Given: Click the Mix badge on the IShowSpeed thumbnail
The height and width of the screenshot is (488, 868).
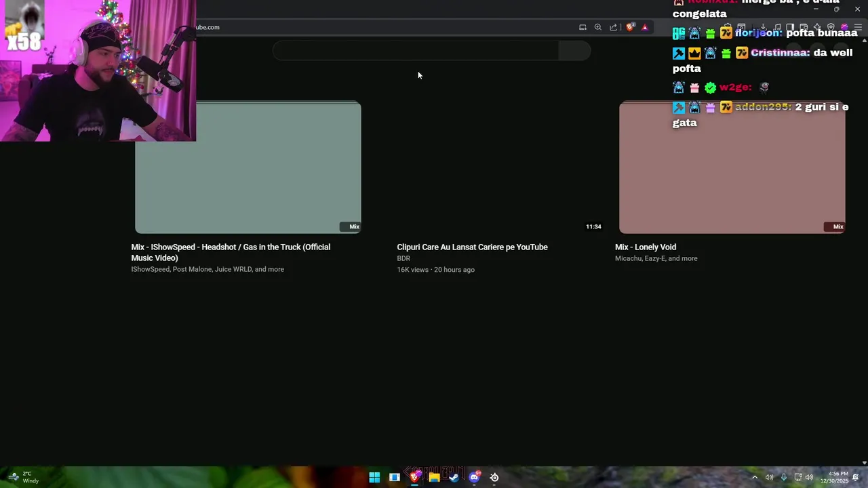Looking at the screenshot, I should pos(350,226).
